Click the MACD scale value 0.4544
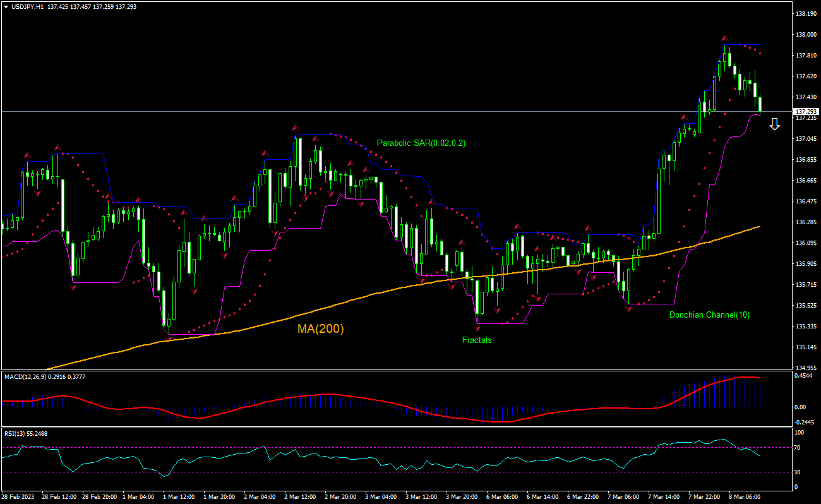Screen dimensions: 821x504 click(804, 376)
